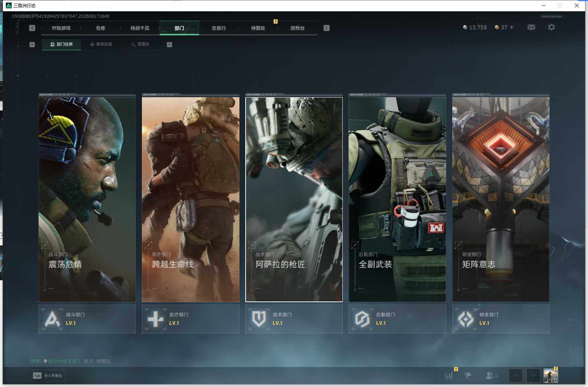Click the 后勤部门 LV.1 button

pyautogui.click(x=397, y=319)
